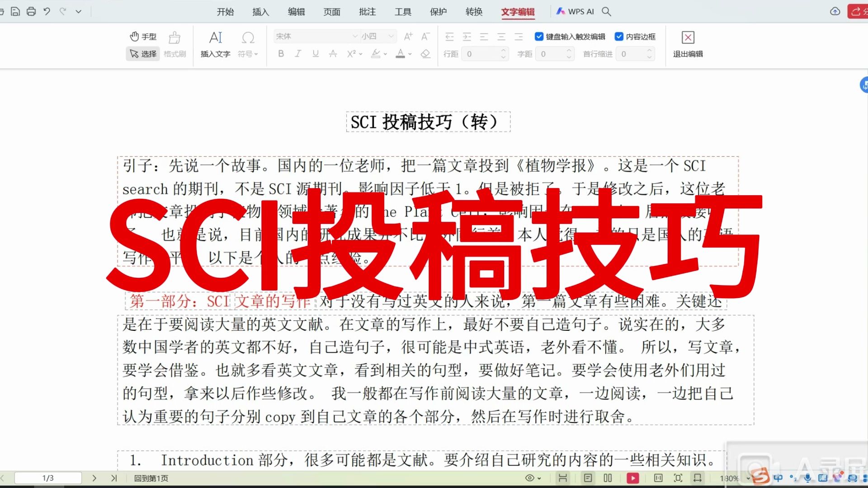
Task: Click the 格式刷 format painter
Action: click(x=175, y=45)
